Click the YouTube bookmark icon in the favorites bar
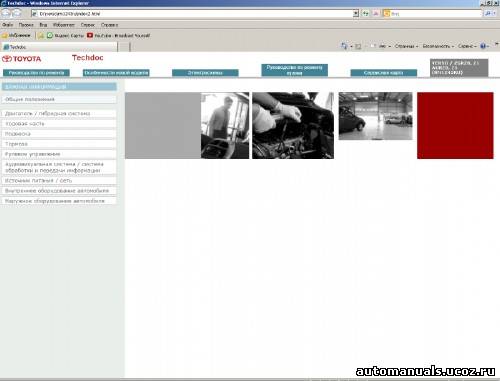The height and width of the screenshot is (381, 500). tap(90, 35)
